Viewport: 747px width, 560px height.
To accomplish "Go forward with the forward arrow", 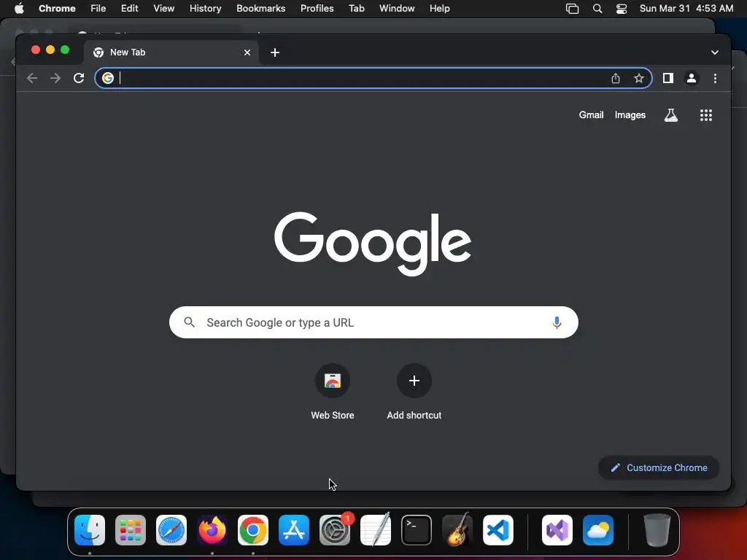I will [x=55, y=78].
